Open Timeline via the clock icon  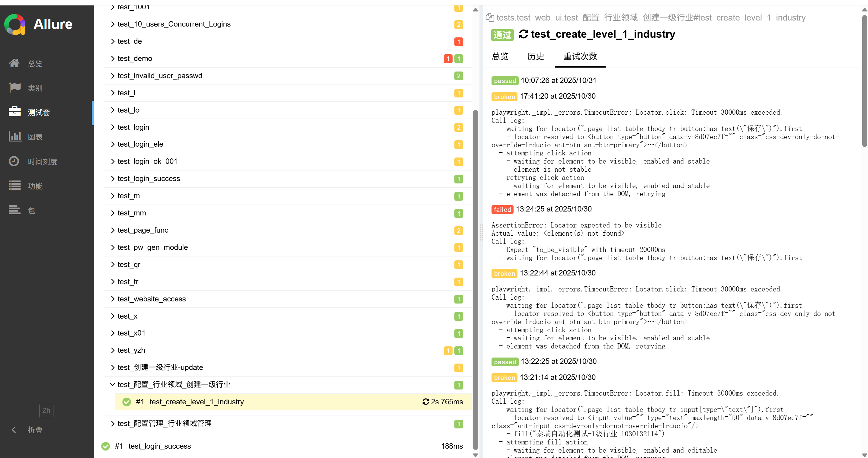pyautogui.click(x=14, y=161)
